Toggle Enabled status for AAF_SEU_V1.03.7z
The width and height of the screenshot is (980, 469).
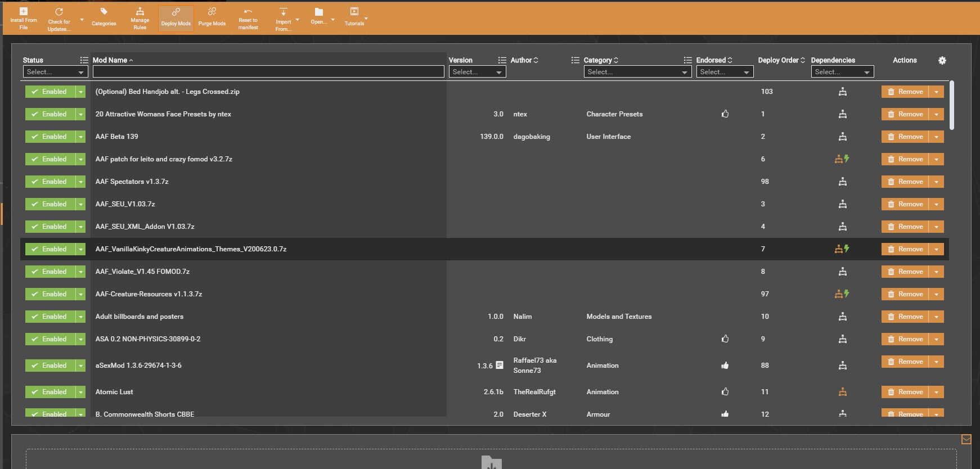pos(50,204)
